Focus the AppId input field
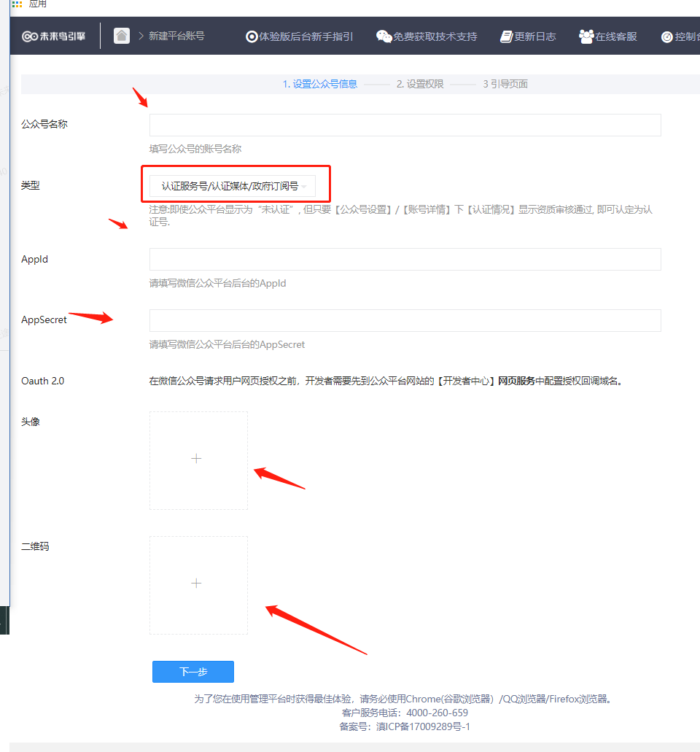Screen dimensions: 700x752 tap(405, 259)
